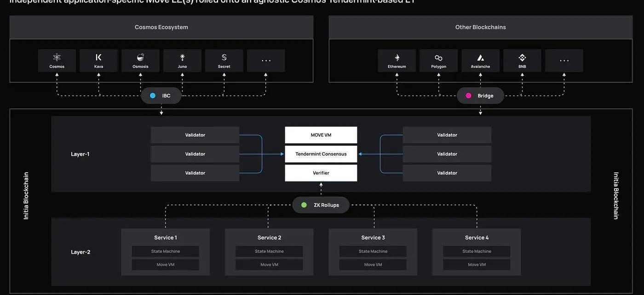The width and height of the screenshot is (644, 295).
Task: Click the Osmosis logo icon
Action: coord(140,57)
